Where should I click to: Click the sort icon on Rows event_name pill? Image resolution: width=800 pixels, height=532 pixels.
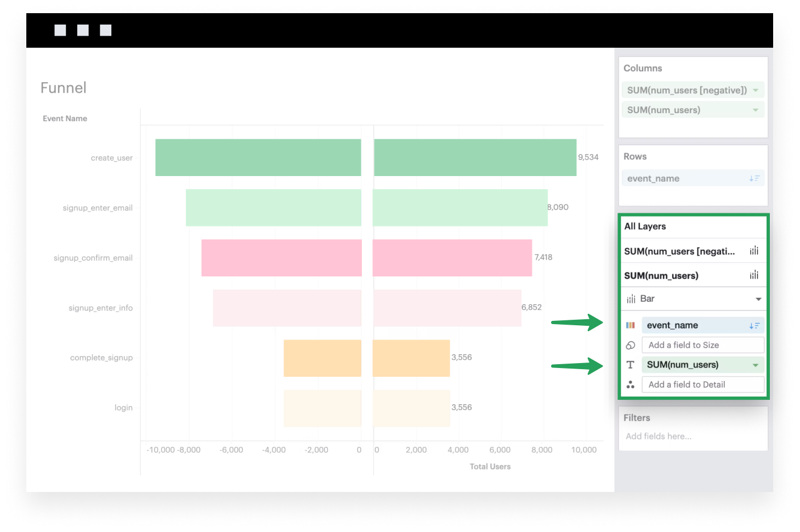click(x=754, y=178)
